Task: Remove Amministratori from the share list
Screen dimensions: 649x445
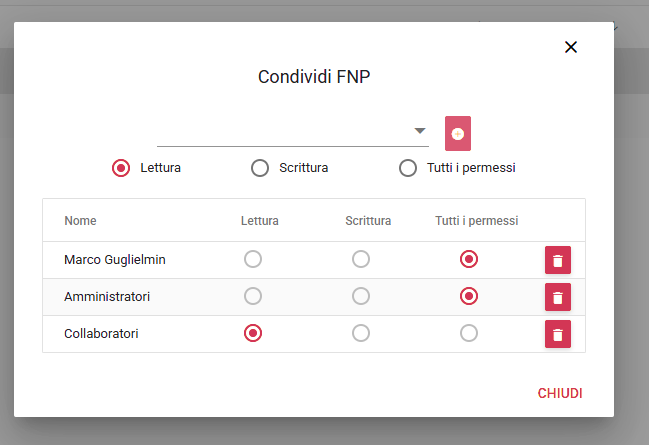Action: pyautogui.click(x=558, y=297)
